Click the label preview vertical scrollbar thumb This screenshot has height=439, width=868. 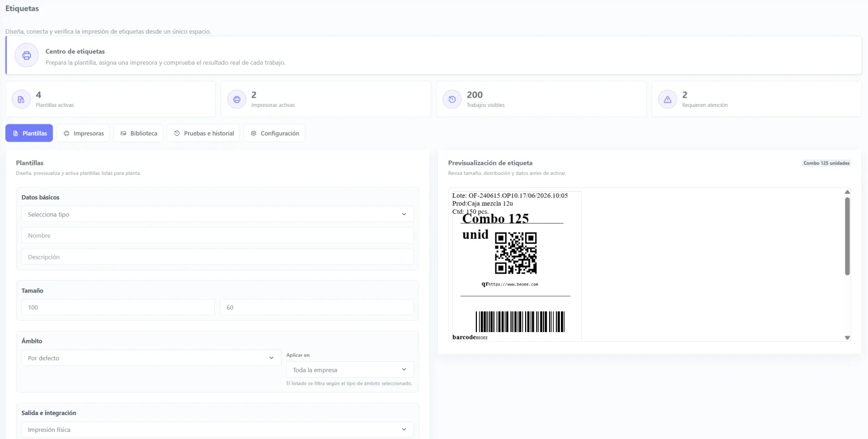tap(847, 236)
